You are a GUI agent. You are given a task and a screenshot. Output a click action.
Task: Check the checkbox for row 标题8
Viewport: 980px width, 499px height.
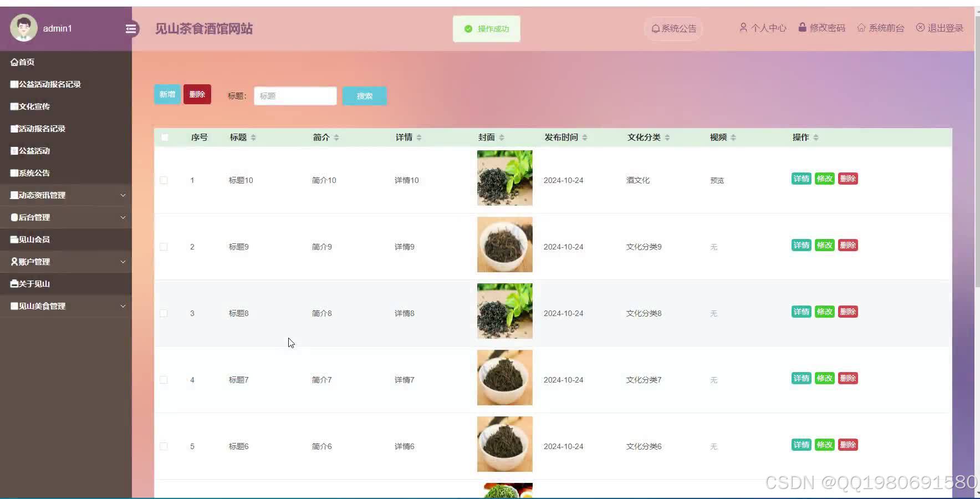tap(164, 313)
